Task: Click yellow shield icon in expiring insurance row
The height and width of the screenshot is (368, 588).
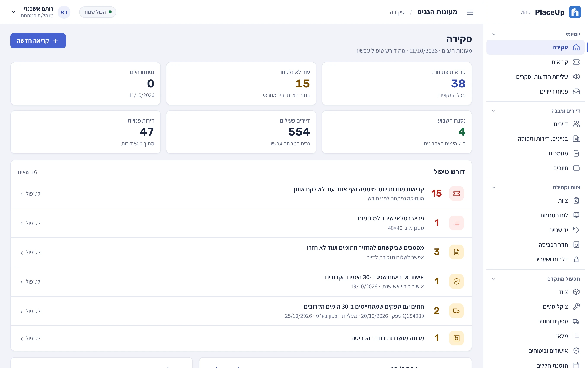Action: [456, 281]
